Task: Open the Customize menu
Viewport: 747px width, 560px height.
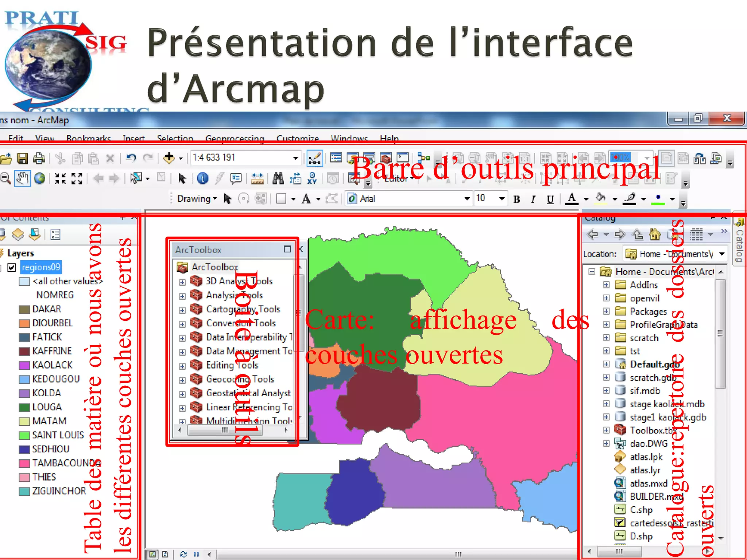Action: [297, 139]
